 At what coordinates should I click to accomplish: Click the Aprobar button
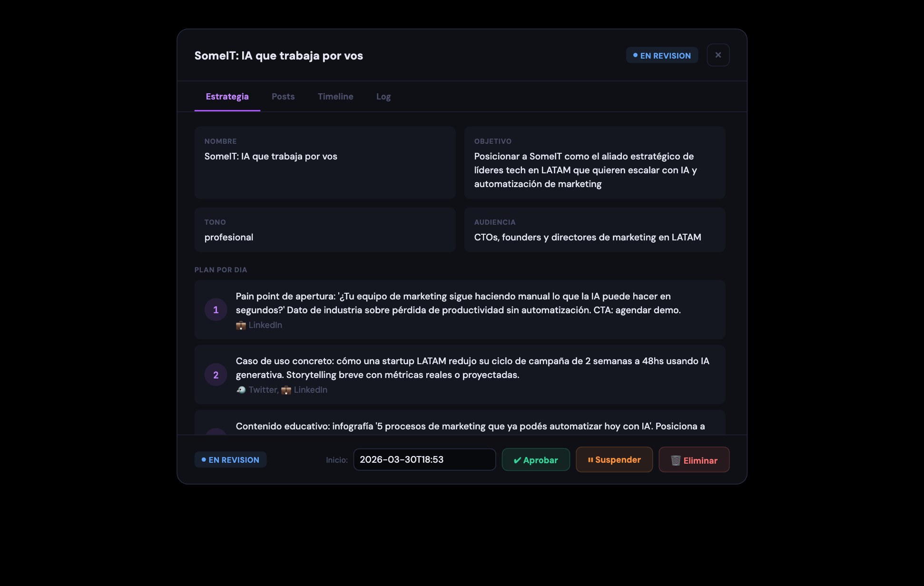click(536, 460)
